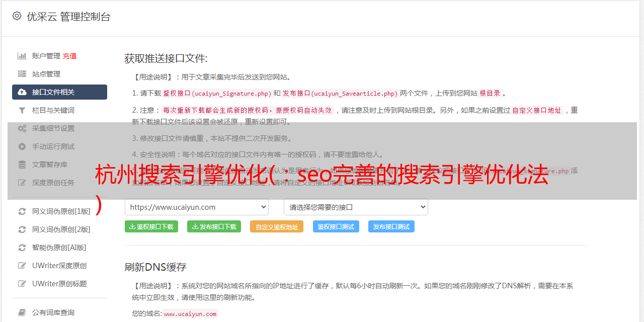Image resolution: width=644 pixels, height=322 pixels.
Task: Click the 刷新DNS缓存 section heading
Action: tap(155, 267)
